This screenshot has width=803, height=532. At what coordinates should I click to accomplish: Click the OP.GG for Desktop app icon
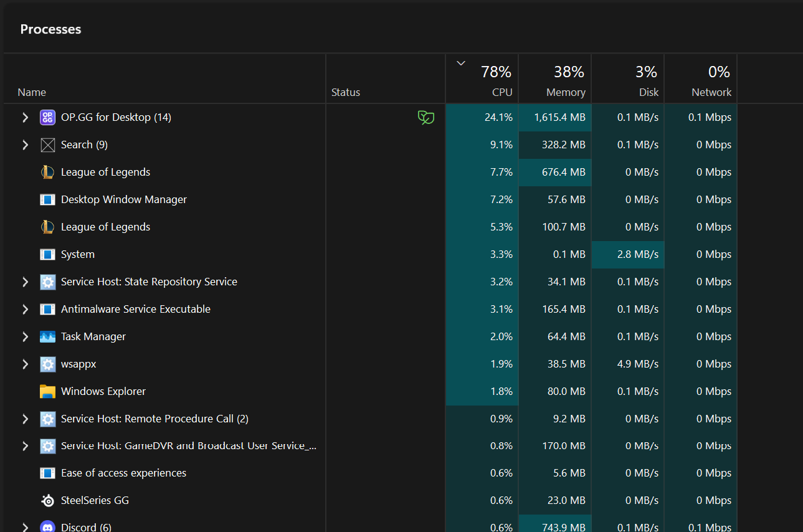coord(47,117)
